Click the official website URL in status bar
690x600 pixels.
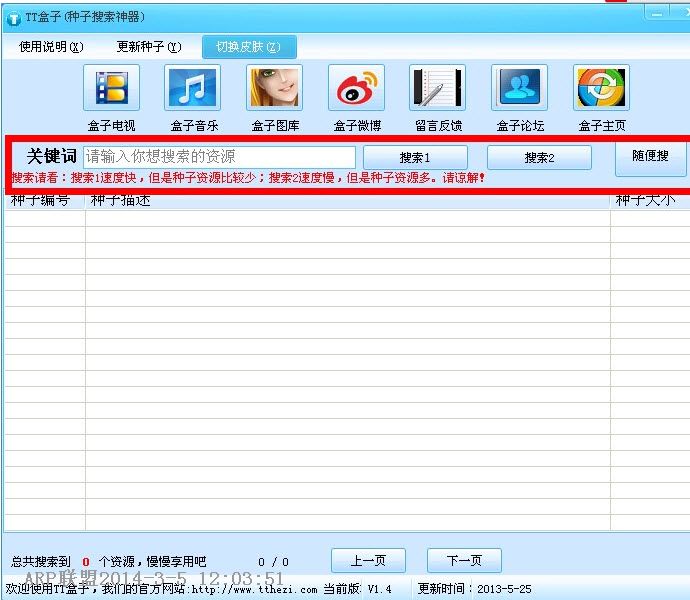[254, 589]
